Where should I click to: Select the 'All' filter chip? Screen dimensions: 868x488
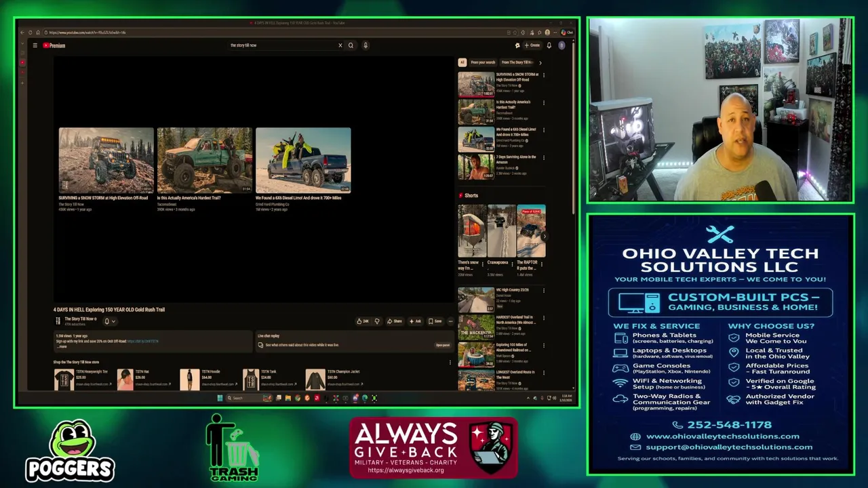(x=462, y=62)
